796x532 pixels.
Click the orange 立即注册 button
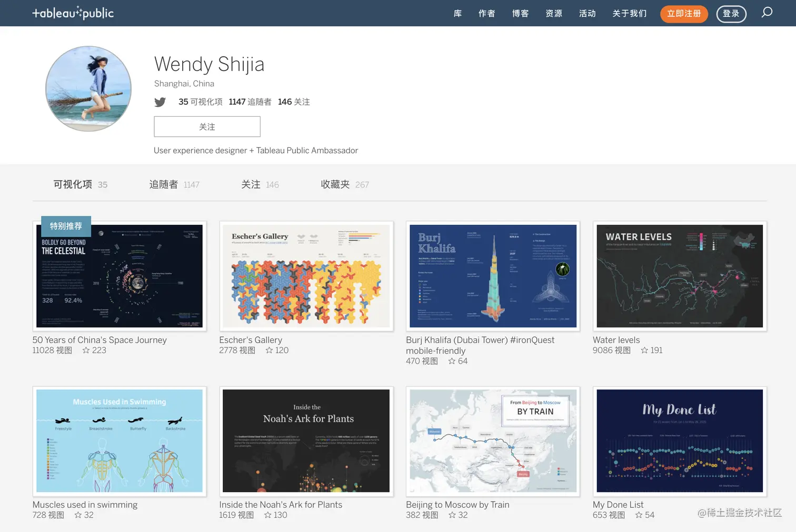point(684,14)
